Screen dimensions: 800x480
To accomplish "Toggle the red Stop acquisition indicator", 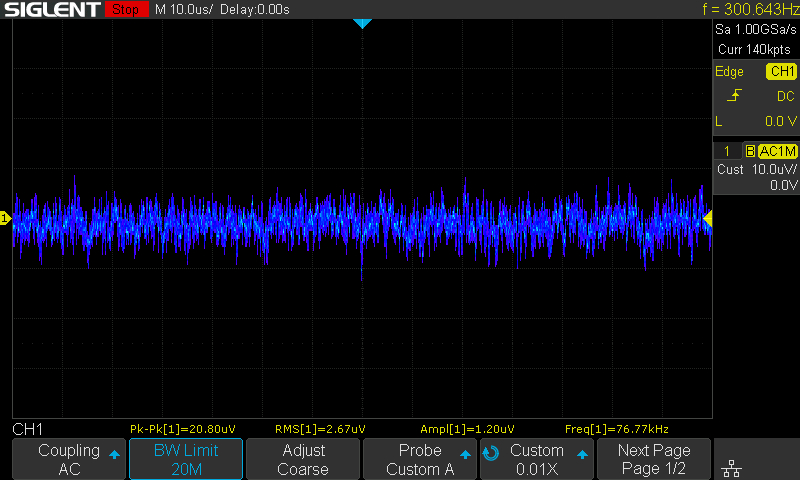I will coord(125,10).
